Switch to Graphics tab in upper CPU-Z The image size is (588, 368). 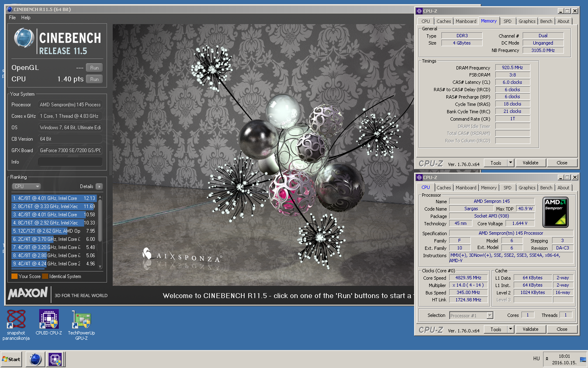click(x=527, y=21)
